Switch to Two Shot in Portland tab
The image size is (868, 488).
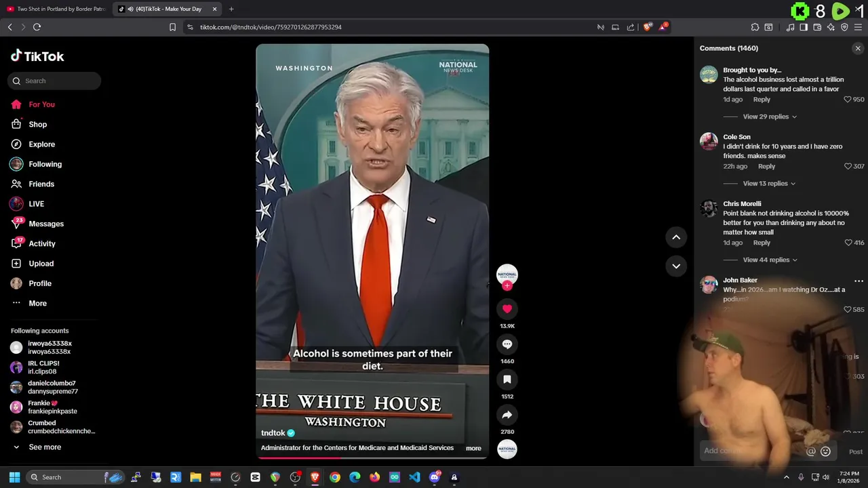(56, 9)
